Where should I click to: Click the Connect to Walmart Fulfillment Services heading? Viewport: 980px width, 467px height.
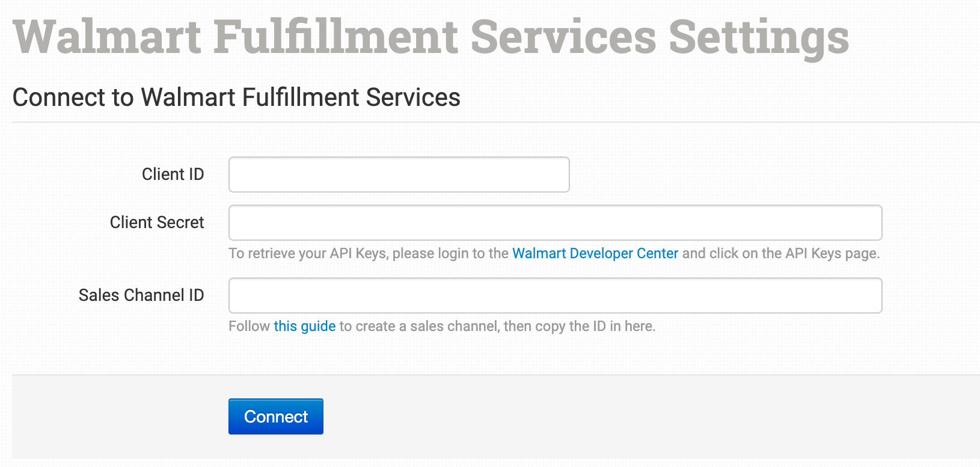236,97
